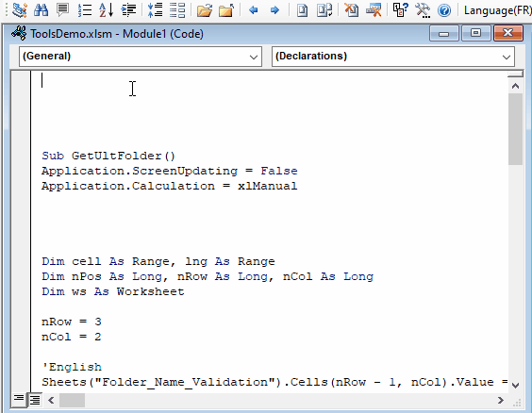Click the blue help question mark icon
Image resolution: width=532 pixels, height=413 pixels.
tap(443, 10)
